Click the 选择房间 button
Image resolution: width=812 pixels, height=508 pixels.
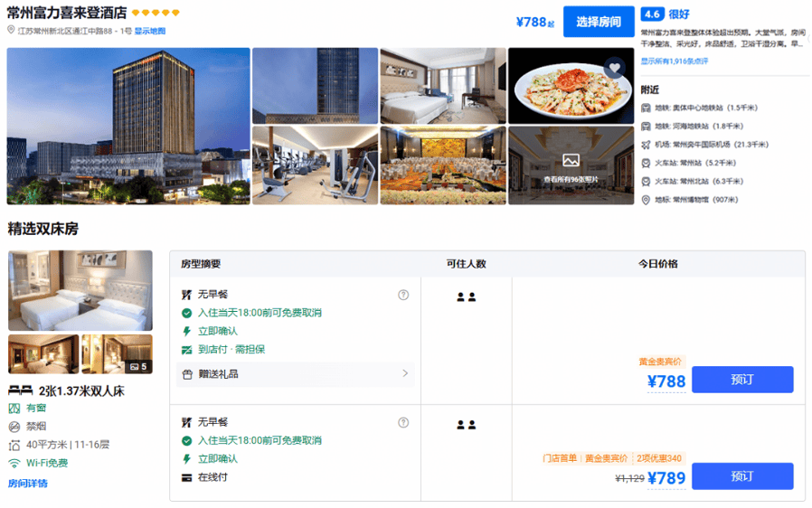(599, 22)
